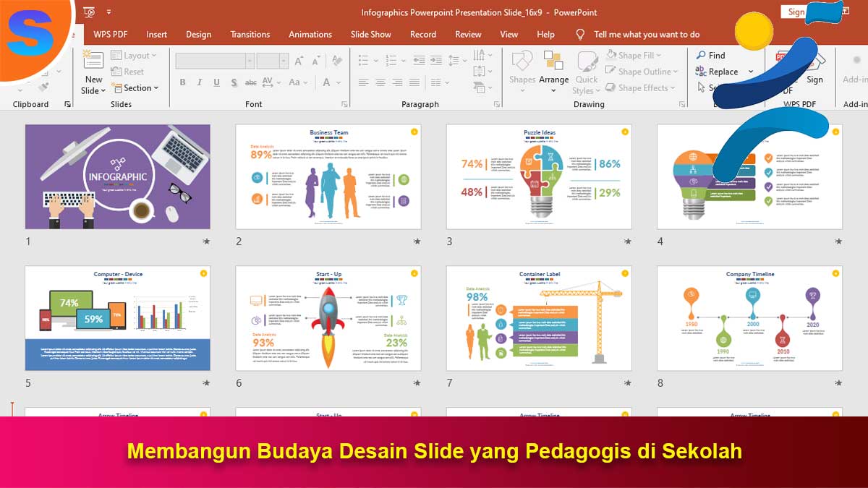This screenshot has width=868, height=488.
Task: Open the bullets dropdown arrow
Action: [x=375, y=61]
